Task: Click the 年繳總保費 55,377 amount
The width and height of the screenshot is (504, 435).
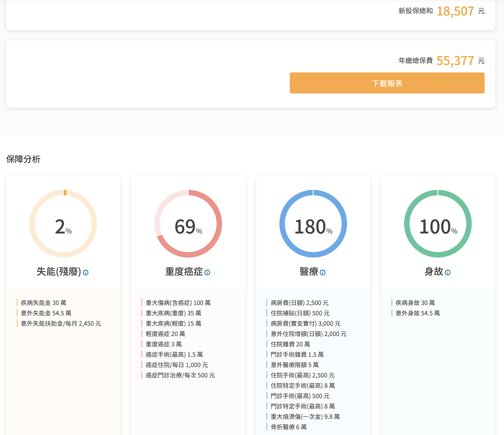Action: [455, 61]
